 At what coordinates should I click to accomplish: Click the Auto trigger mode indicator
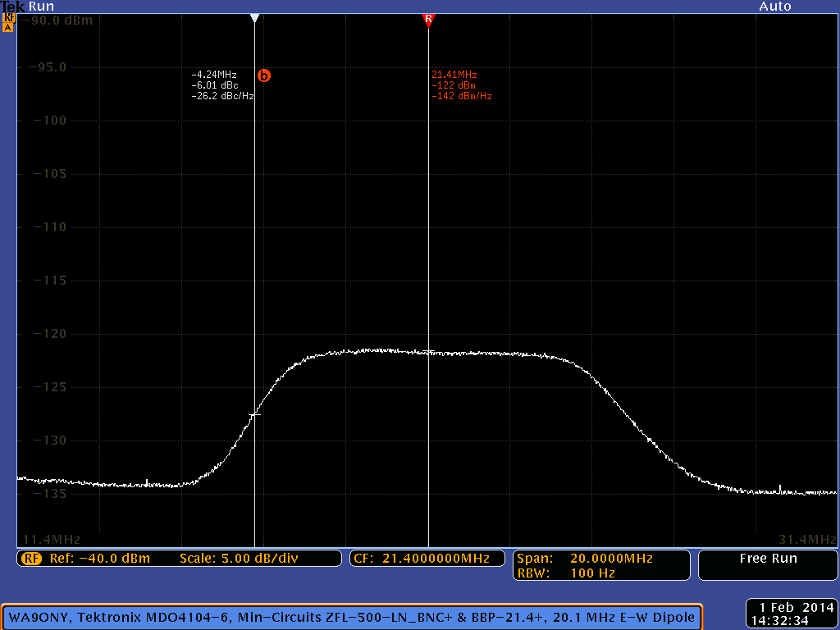pyautogui.click(x=774, y=7)
